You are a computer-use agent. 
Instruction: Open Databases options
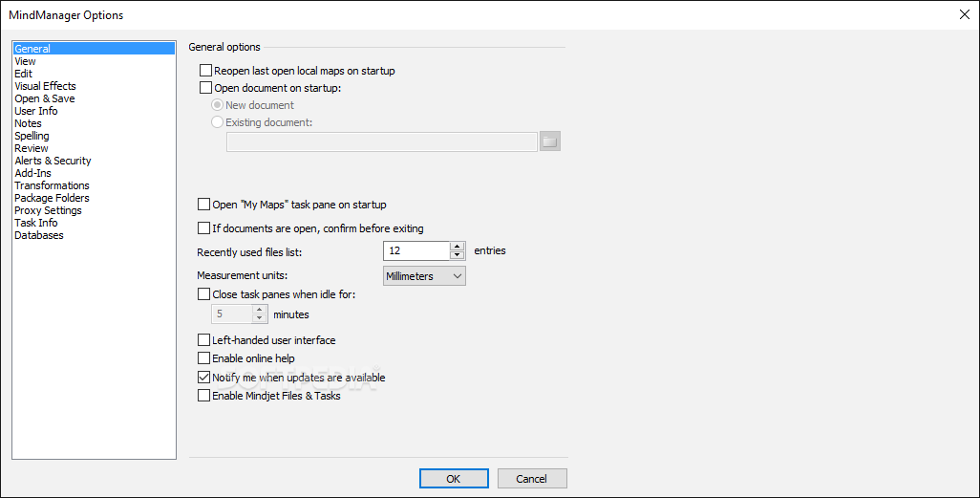tap(95, 235)
